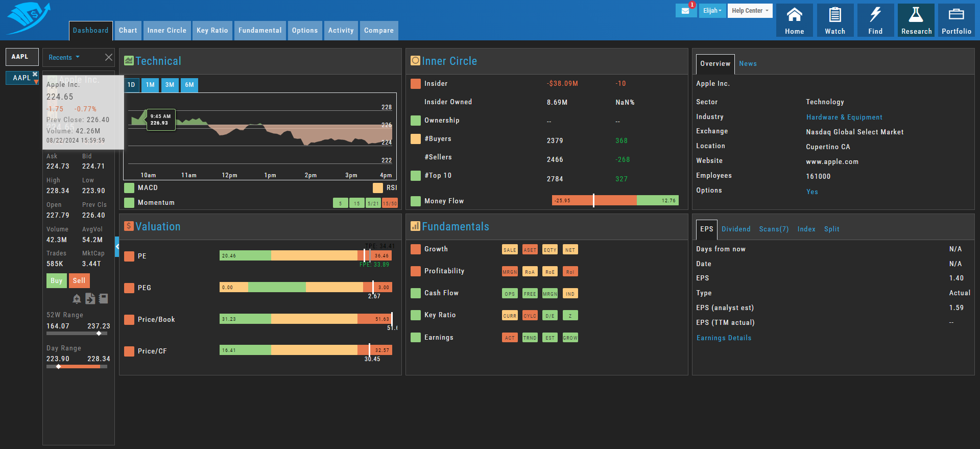
Task: Open the Elijah user dropdown
Action: tap(712, 11)
